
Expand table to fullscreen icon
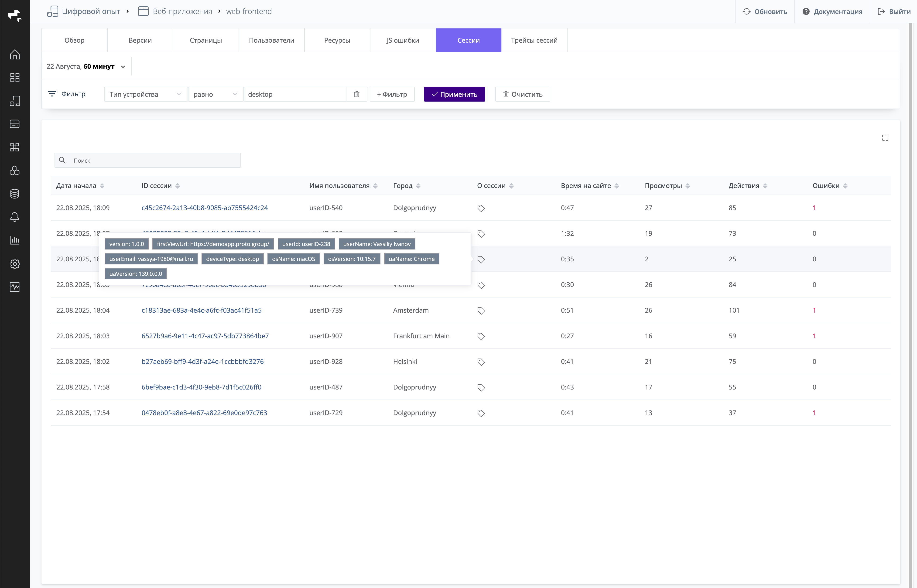click(885, 138)
